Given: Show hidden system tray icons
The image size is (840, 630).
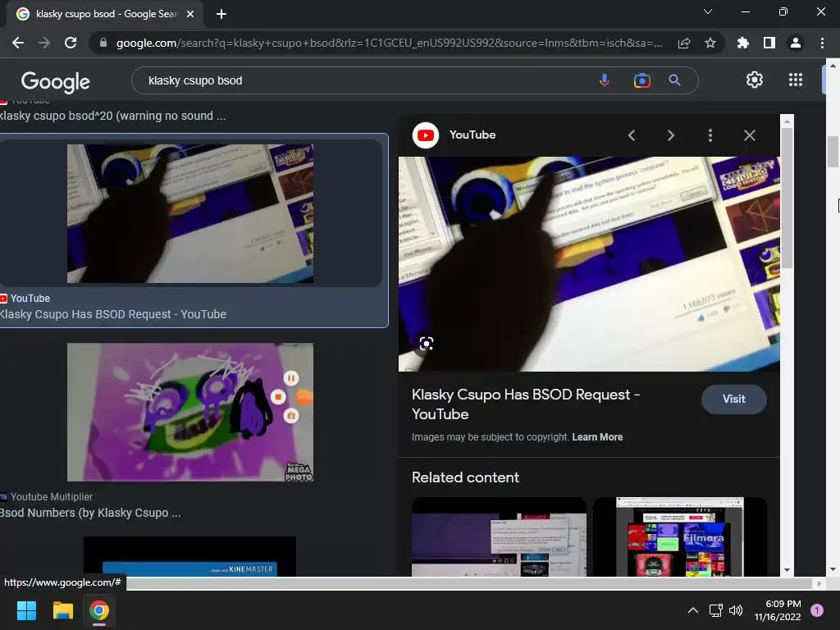Looking at the screenshot, I should [692, 610].
